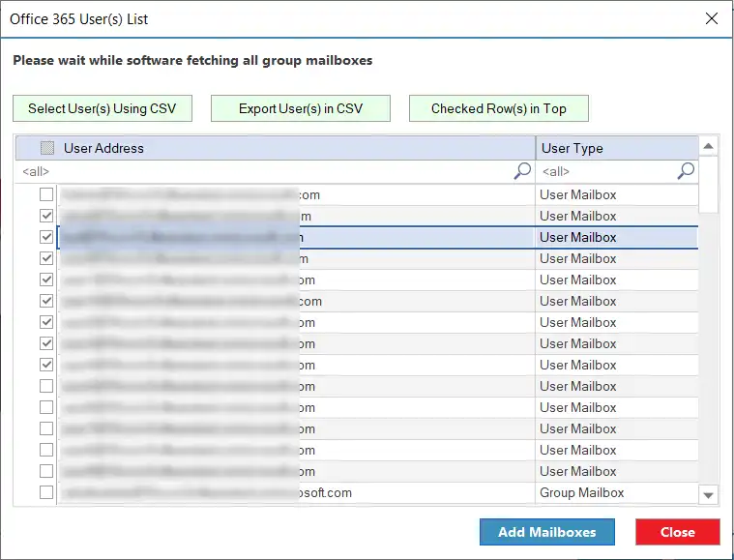The width and height of the screenshot is (734, 560).
Task: Click User Mailbox in the first row
Action: [x=578, y=194]
